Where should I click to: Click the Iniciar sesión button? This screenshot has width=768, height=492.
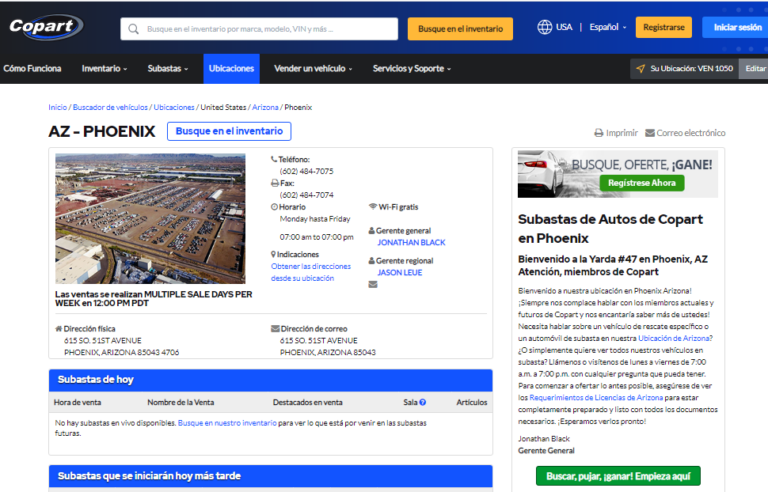click(735, 27)
